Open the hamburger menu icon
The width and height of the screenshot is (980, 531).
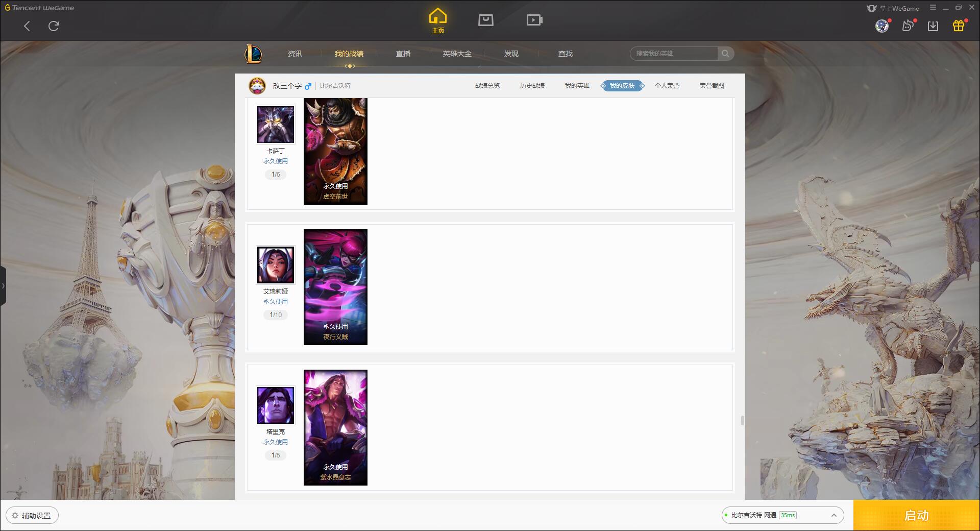click(933, 8)
